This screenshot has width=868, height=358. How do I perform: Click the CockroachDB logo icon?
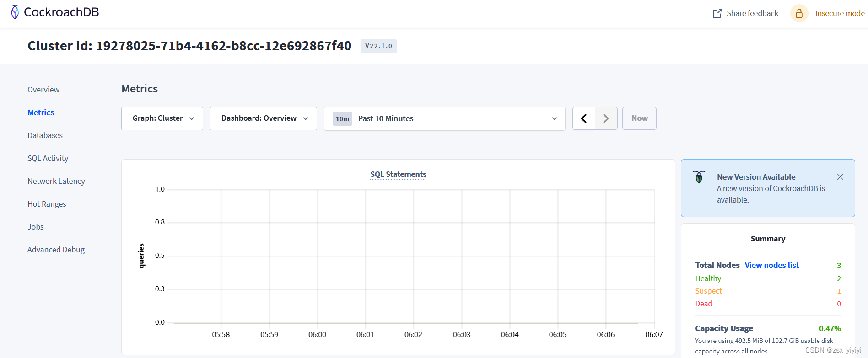click(x=15, y=12)
